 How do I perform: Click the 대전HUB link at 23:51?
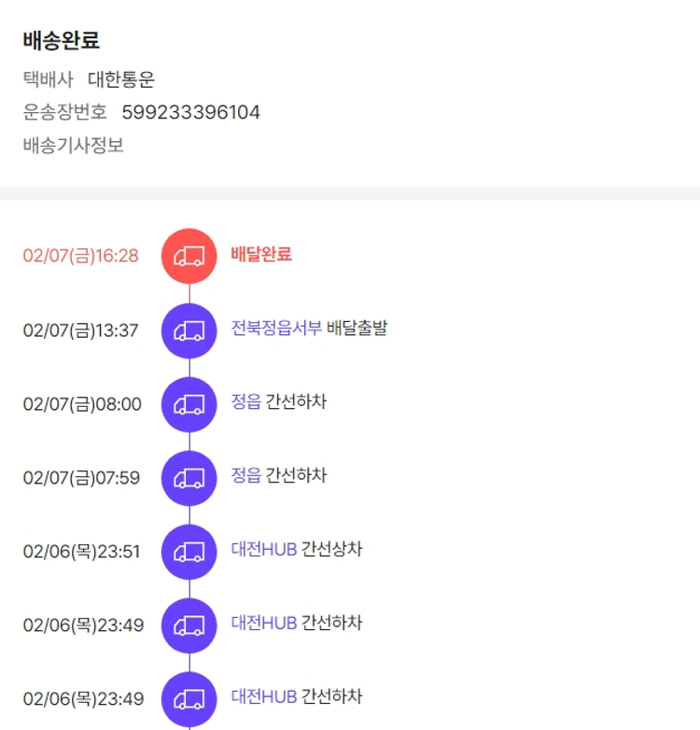tap(263, 549)
